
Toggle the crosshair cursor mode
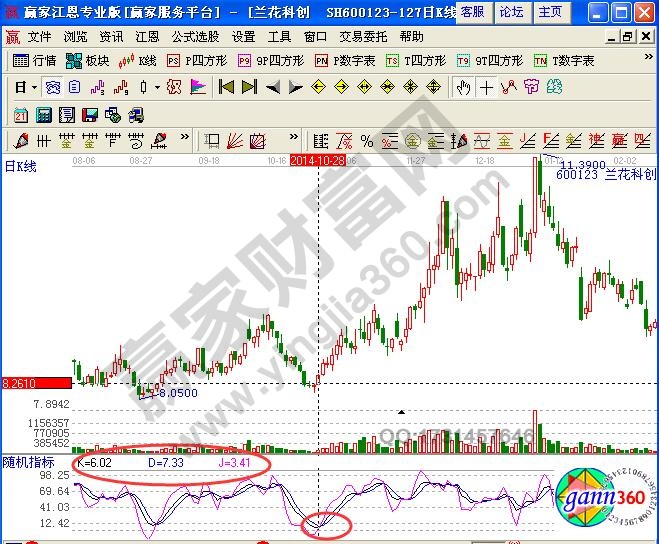(486, 87)
